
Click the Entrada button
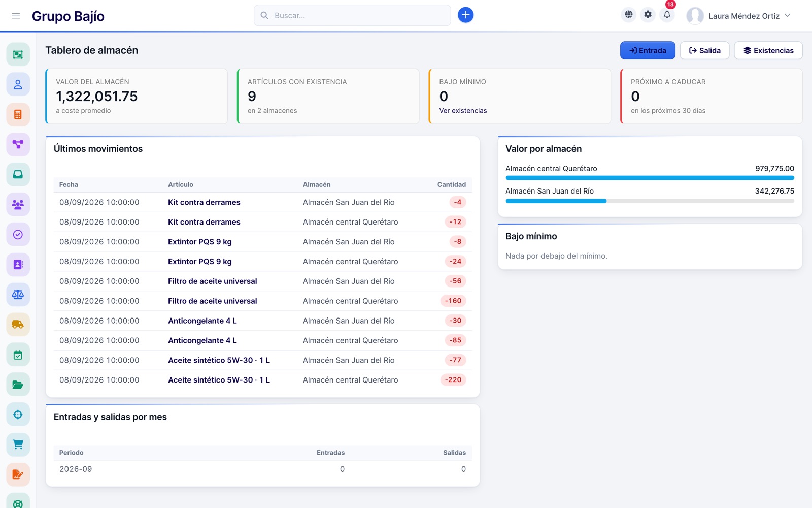point(648,50)
